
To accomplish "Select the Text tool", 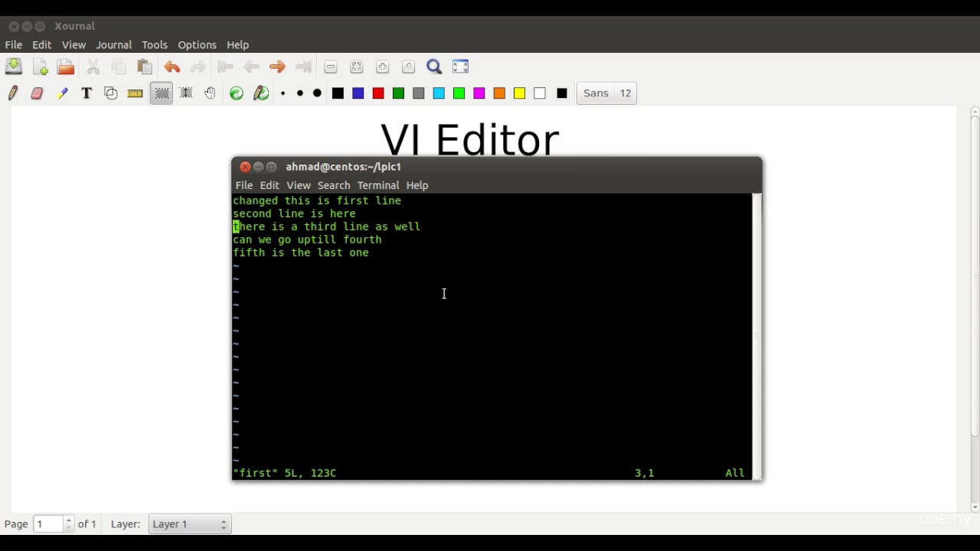I will (87, 93).
